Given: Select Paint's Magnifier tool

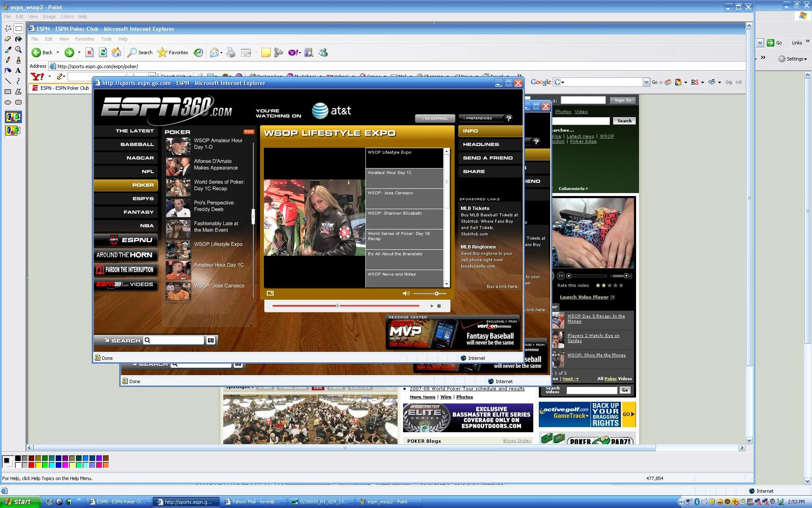Looking at the screenshot, I should click(x=18, y=50).
